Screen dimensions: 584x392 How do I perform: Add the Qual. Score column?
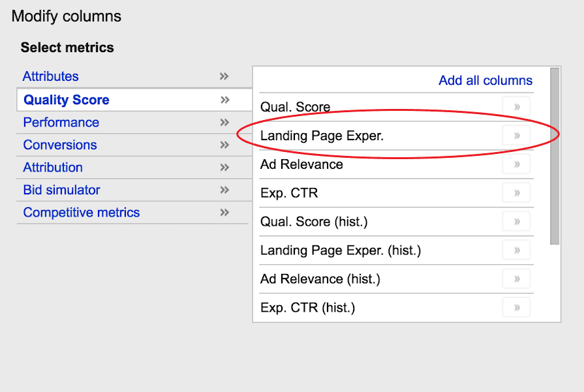pos(516,106)
